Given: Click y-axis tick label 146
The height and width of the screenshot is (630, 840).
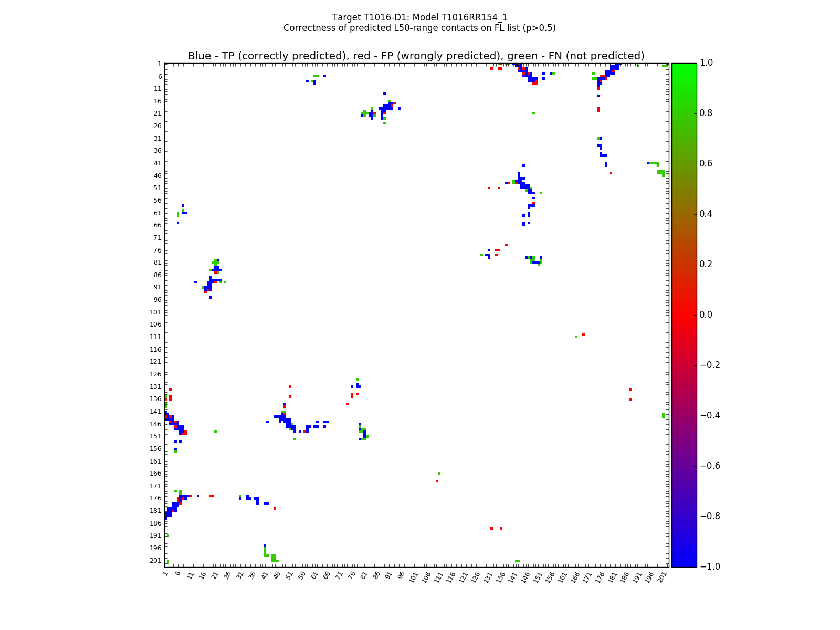Looking at the screenshot, I should [x=155, y=424].
